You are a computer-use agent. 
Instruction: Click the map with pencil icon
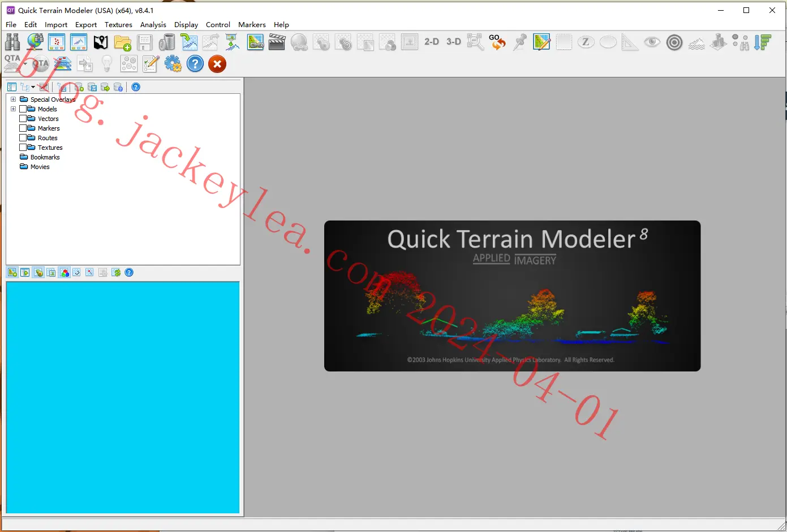coord(541,42)
